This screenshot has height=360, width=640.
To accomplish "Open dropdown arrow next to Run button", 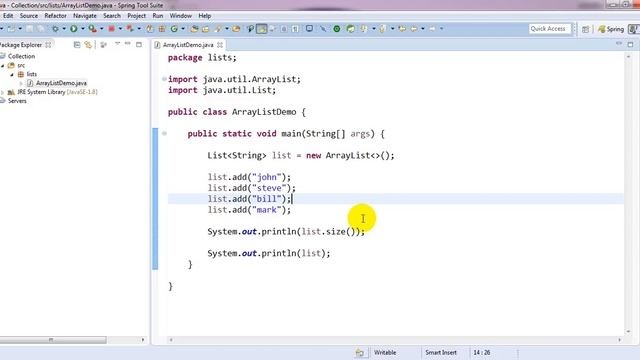I will point(82,29).
